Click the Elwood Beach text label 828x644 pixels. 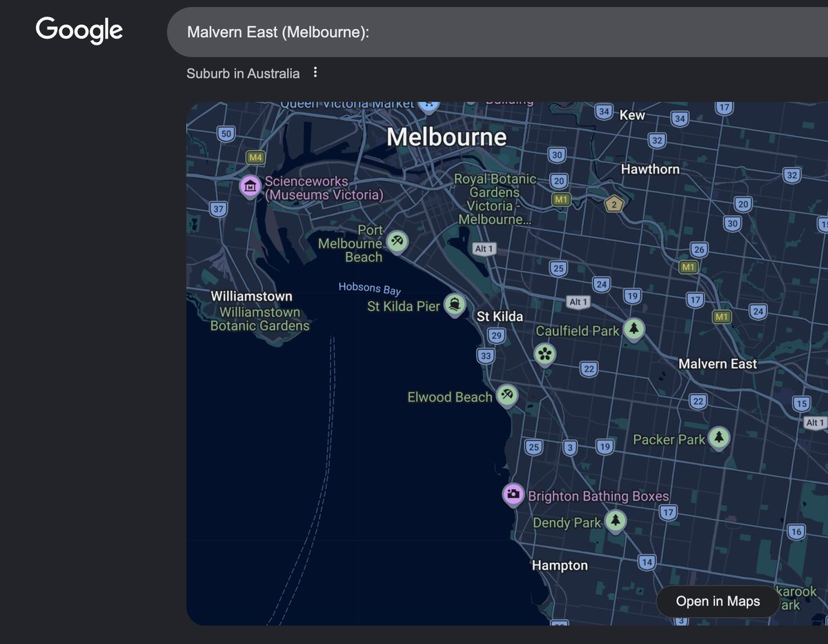point(450,397)
